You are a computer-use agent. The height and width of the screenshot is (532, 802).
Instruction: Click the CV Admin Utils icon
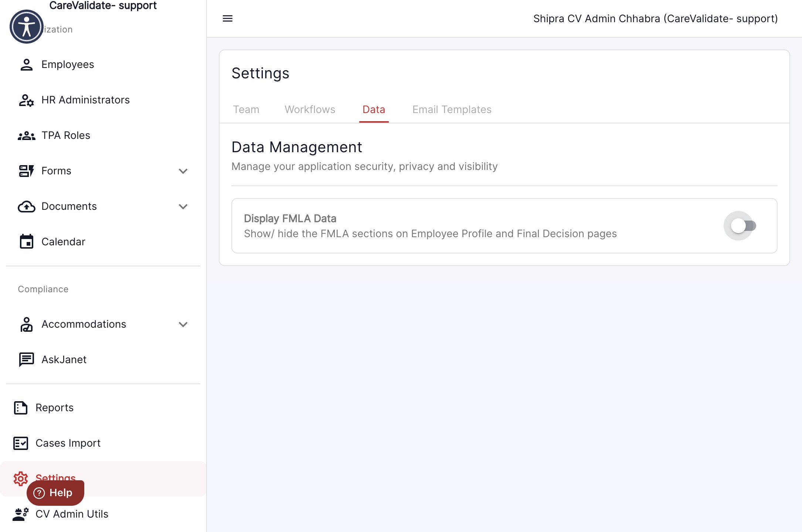(x=21, y=514)
